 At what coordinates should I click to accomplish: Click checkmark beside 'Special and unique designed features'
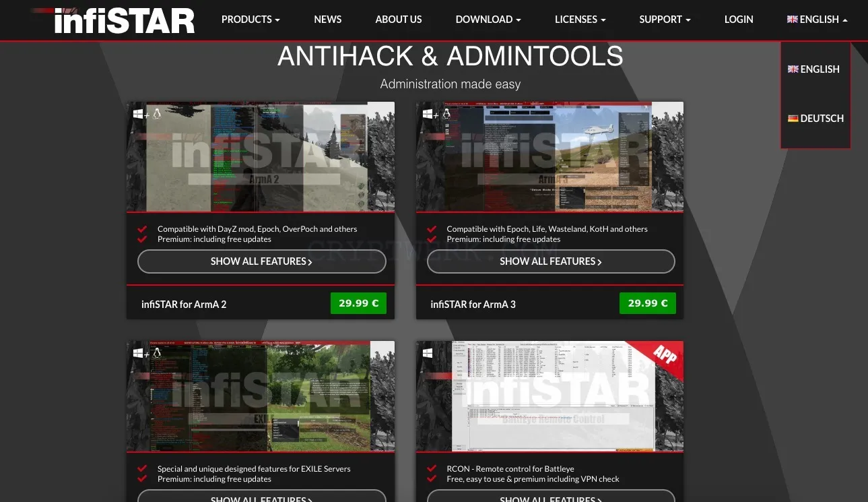tap(142, 469)
